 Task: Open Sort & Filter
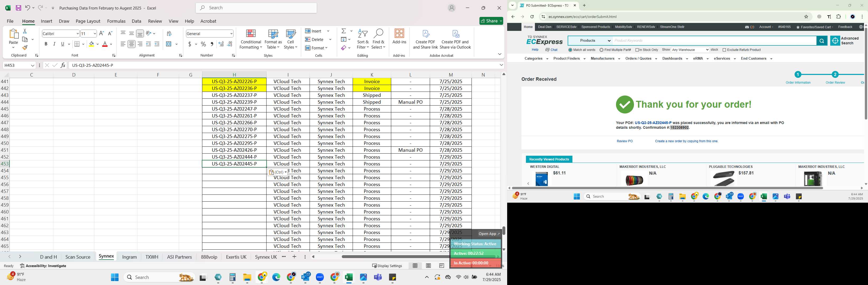[363, 39]
